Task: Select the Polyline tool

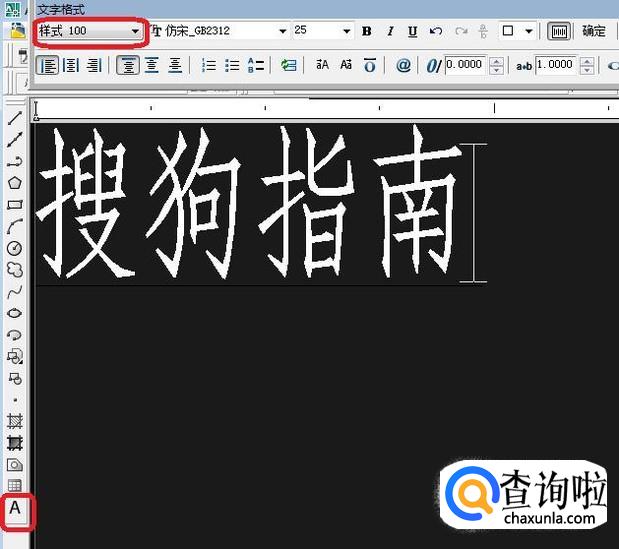Action: pos(15,161)
